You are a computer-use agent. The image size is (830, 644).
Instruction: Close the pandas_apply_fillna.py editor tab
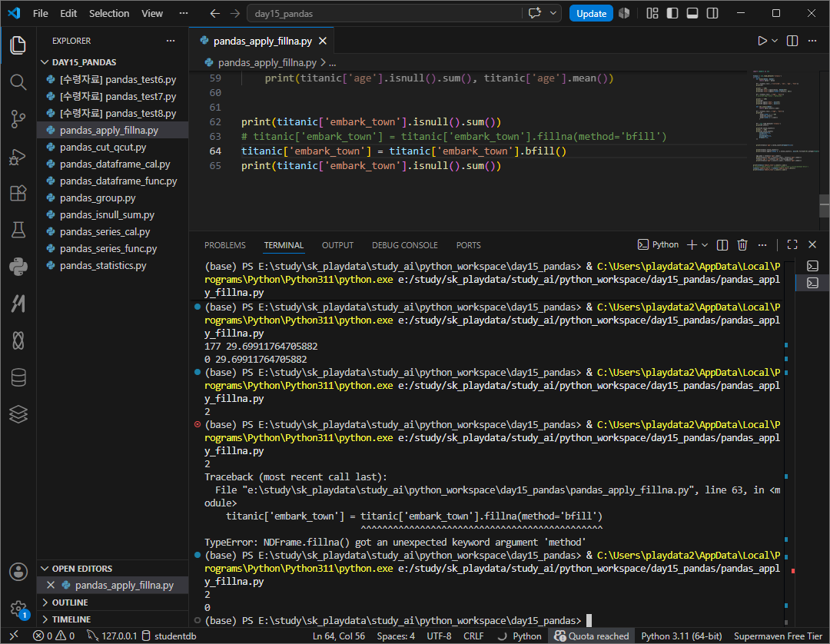pos(322,41)
